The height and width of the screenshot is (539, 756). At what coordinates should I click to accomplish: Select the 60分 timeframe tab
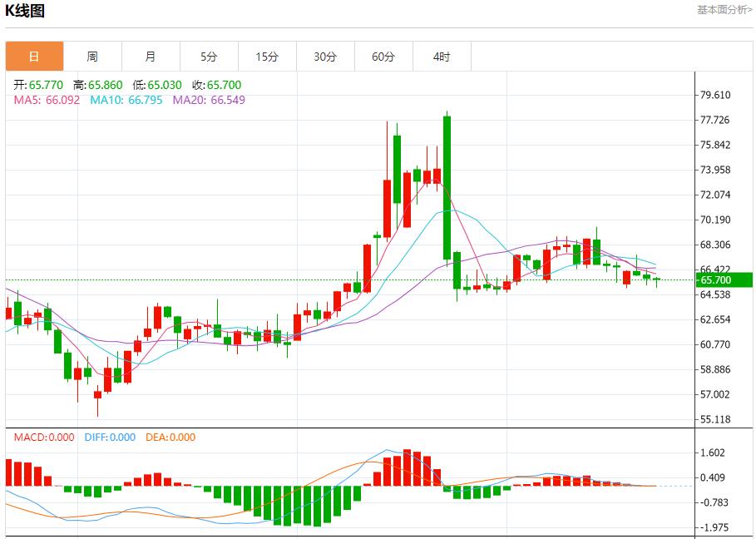click(x=383, y=57)
